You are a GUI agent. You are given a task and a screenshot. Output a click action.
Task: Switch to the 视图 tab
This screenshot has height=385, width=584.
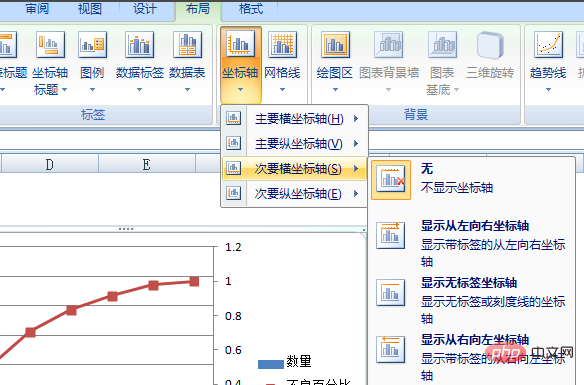(x=90, y=8)
